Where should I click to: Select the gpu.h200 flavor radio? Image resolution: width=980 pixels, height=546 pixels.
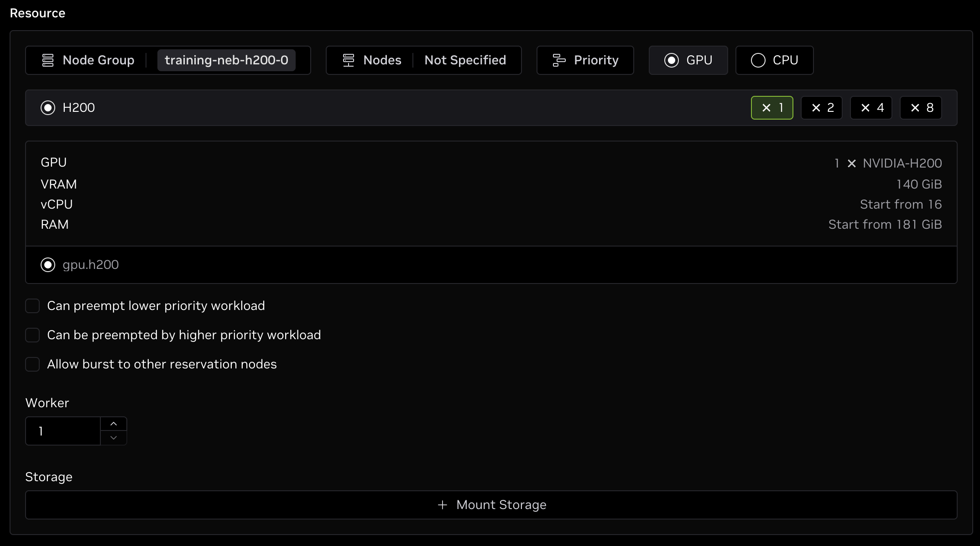click(48, 264)
